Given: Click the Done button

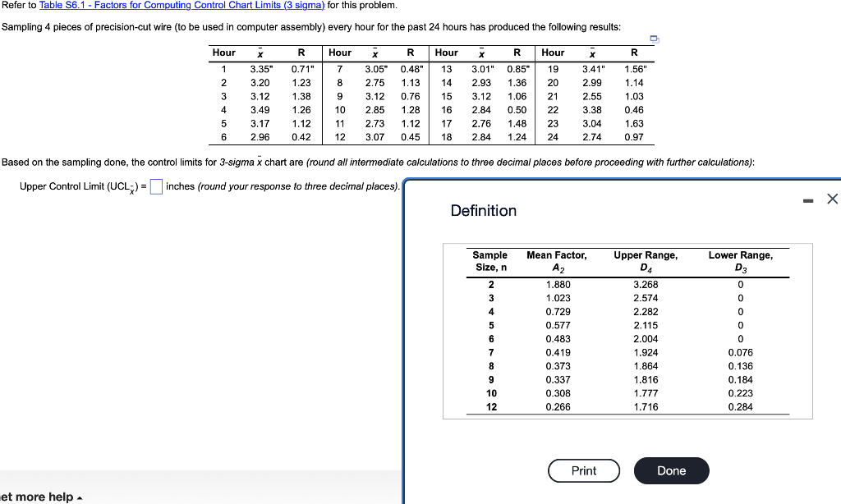Looking at the screenshot, I should click(671, 470).
